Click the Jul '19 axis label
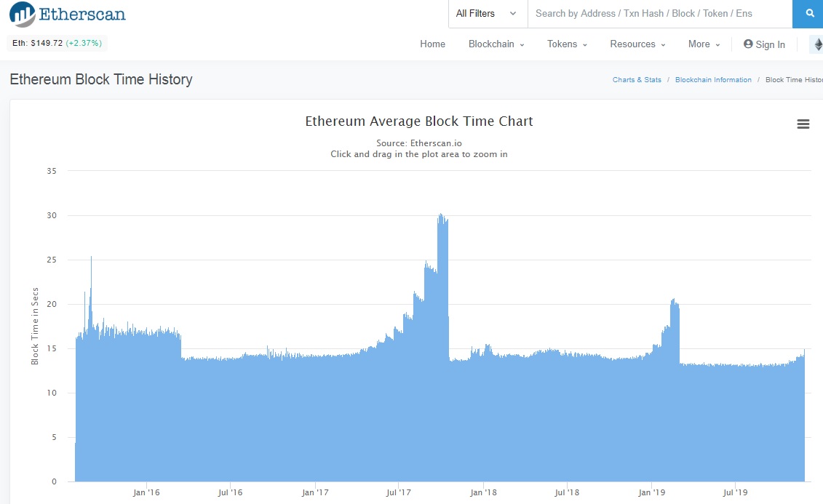 (736, 492)
